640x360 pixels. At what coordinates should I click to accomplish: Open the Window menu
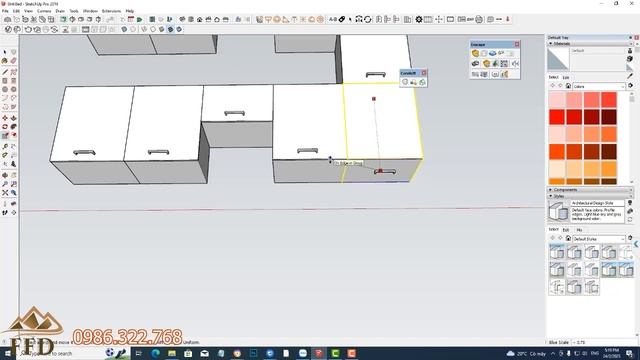(90, 11)
